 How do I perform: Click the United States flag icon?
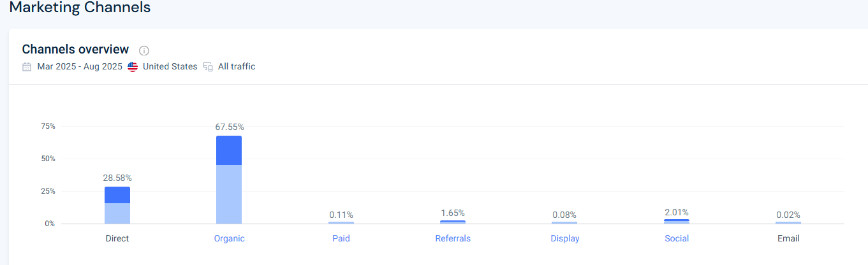pyautogui.click(x=133, y=67)
